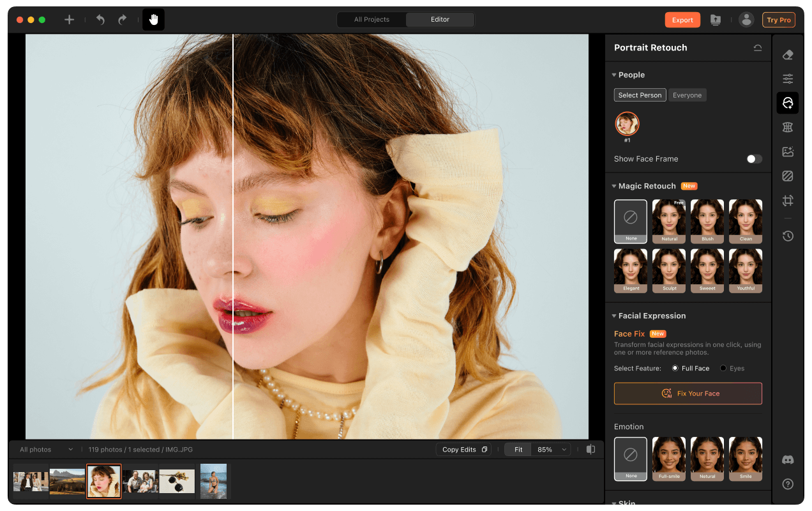Apply the Clean Magic Retouch preset
The height and width of the screenshot is (511, 812).
coord(746,222)
